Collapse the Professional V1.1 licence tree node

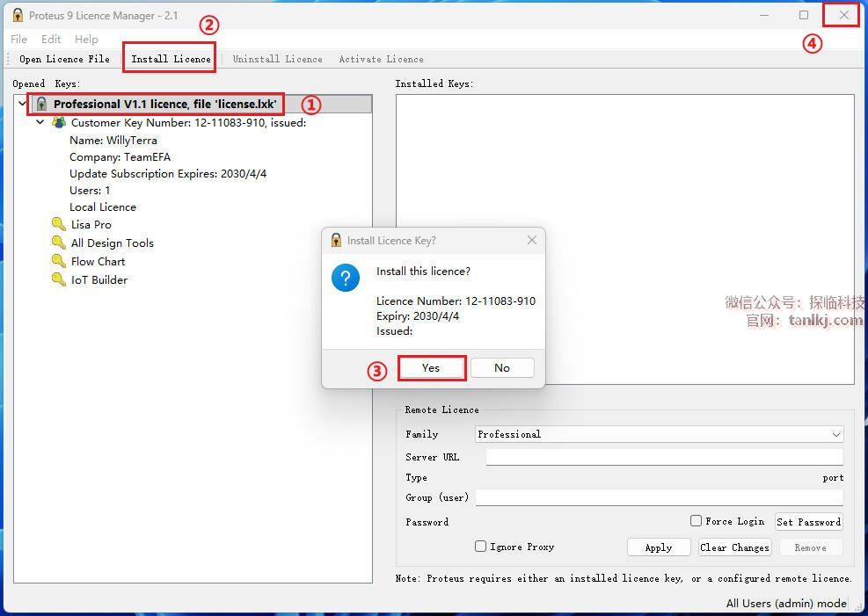coord(22,104)
